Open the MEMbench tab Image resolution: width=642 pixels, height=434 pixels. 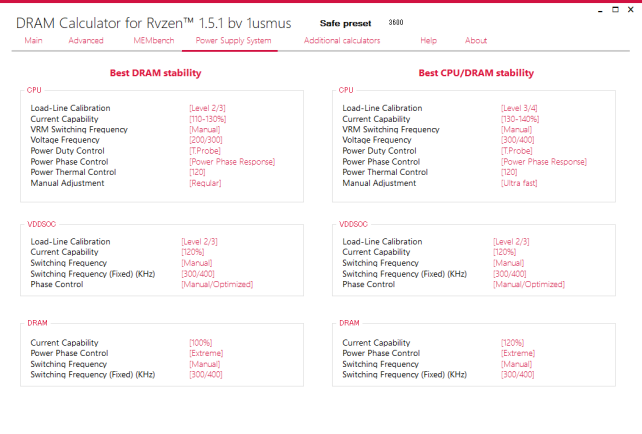click(154, 41)
